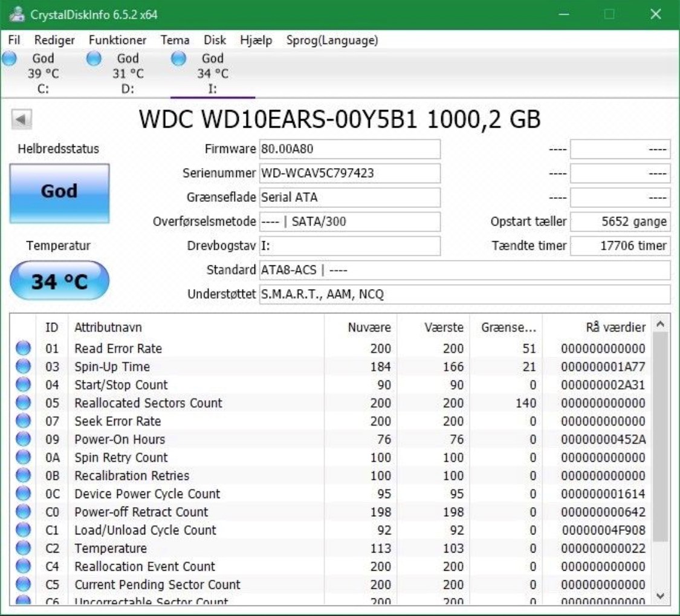680x616 pixels.
Task: Click the status icon for Power-On Hours
Action: [x=24, y=439]
